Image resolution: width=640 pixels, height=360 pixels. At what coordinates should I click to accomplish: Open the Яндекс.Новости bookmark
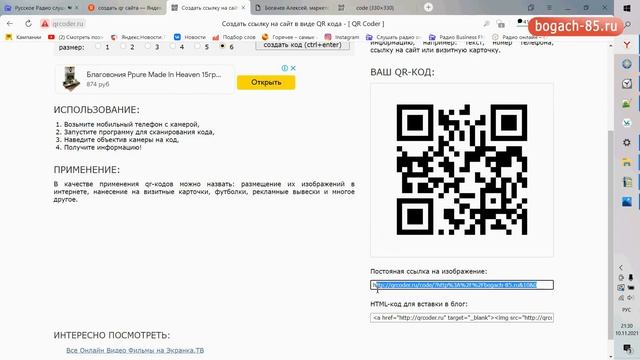[137, 37]
